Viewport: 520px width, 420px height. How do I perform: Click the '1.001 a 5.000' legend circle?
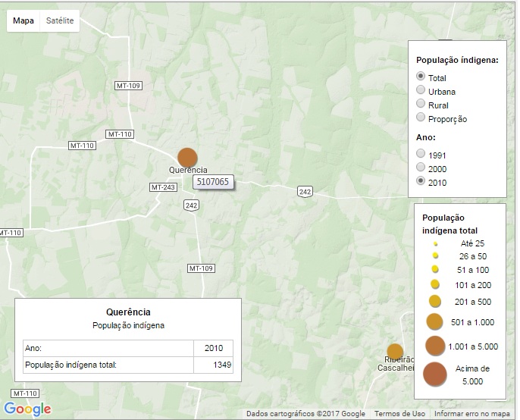(x=435, y=346)
